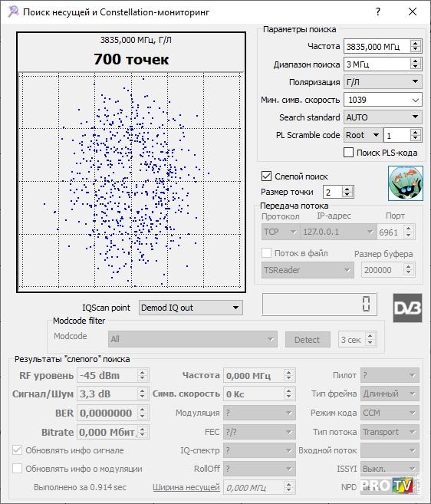Close the Constellation monitoring dialog
Image resolution: width=431 pixels, height=504 pixels.
413,12
